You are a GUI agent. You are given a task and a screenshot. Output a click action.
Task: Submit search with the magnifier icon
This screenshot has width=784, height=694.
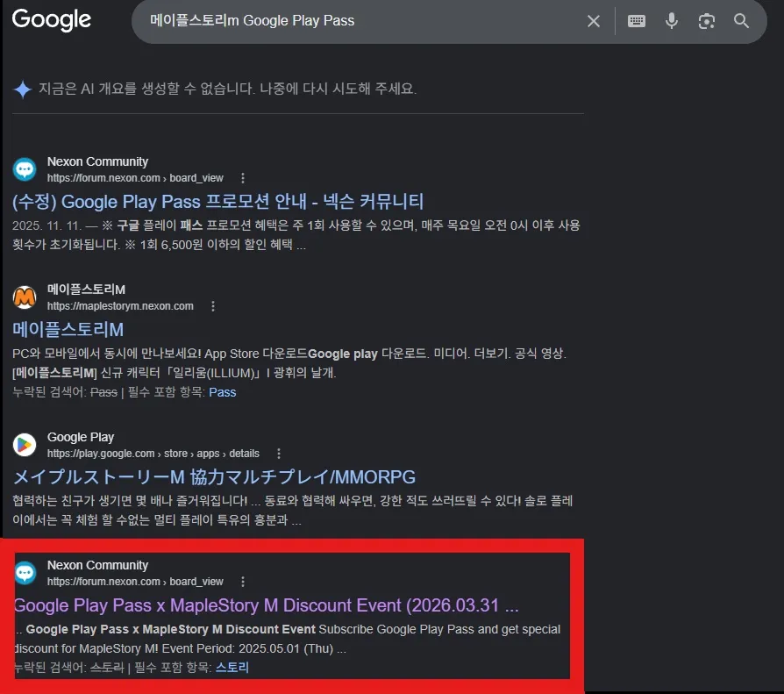click(741, 21)
